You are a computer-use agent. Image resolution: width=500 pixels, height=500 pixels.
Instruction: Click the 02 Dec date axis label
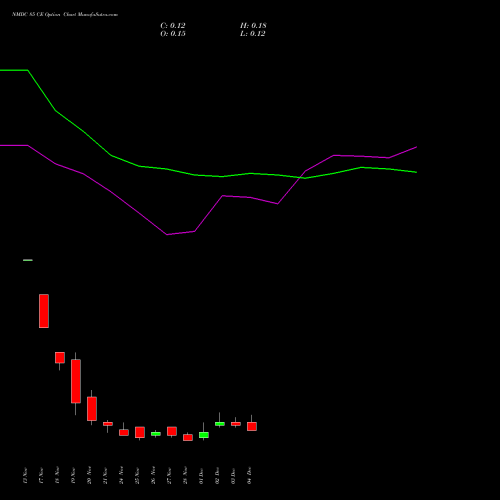[217, 476]
